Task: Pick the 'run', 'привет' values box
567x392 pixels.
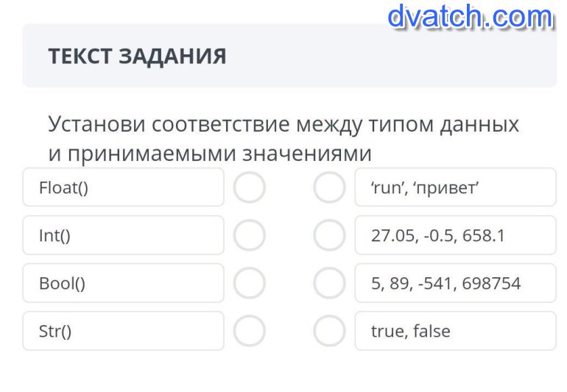Action: pyautogui.click(x=455, y=188)
